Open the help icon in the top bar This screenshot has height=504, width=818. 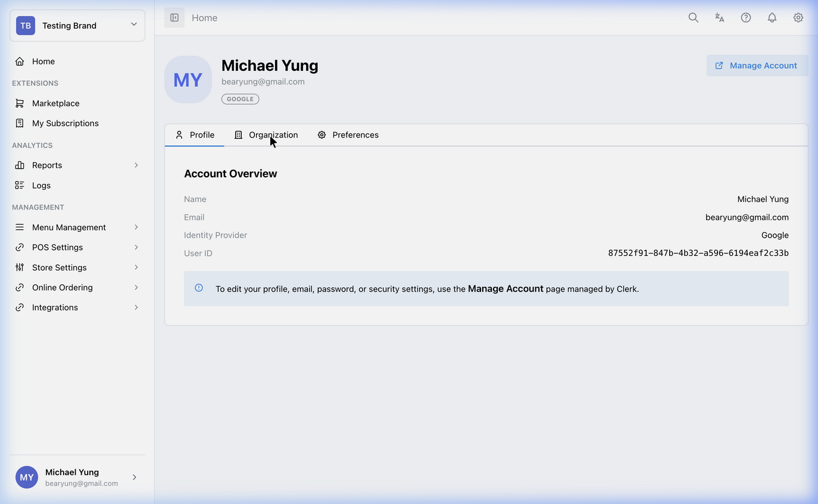pyautogui.click(x=745, y=17)
